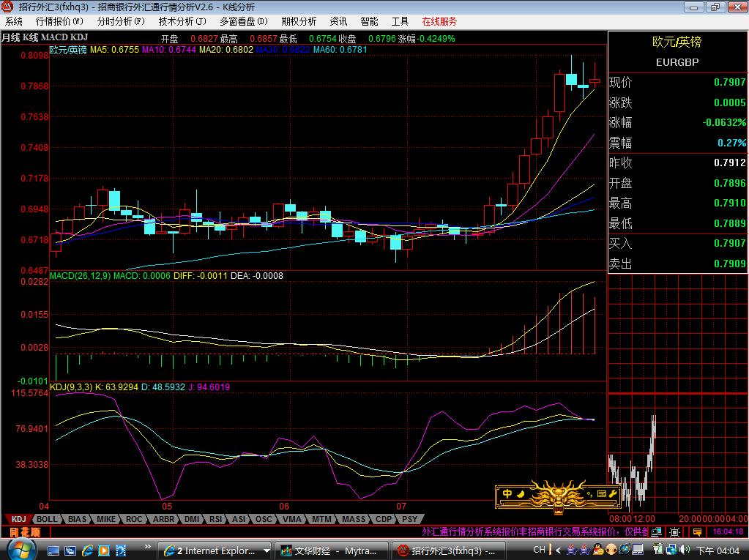The width and height of the screenshot is (749, 560).
Task: Select the RSI indicator tab
Action: [215, 519]
